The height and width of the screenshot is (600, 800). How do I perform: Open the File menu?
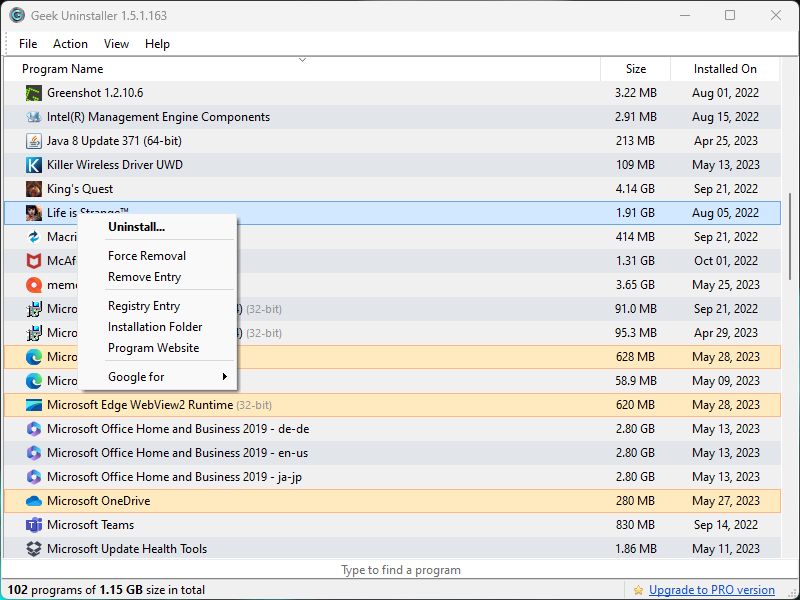28,44
